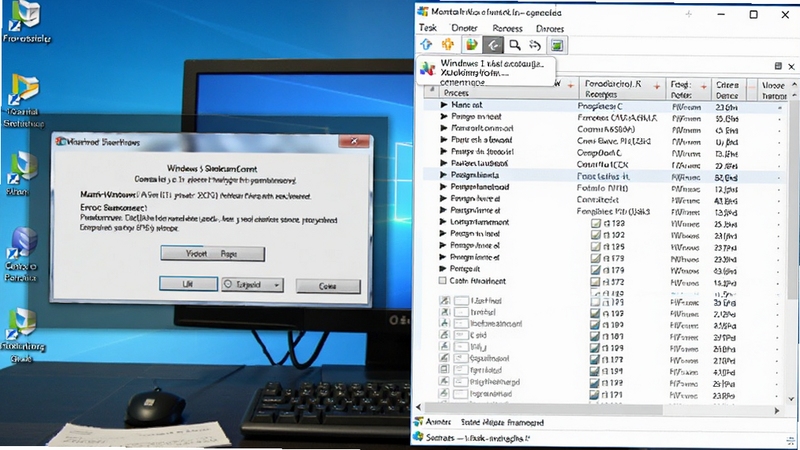
Task: Open the Dnroes menu
Action: point(549,29)
